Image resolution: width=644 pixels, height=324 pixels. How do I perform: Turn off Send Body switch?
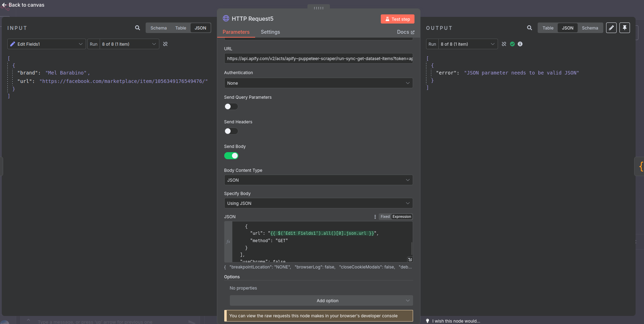tap(231, 156)
